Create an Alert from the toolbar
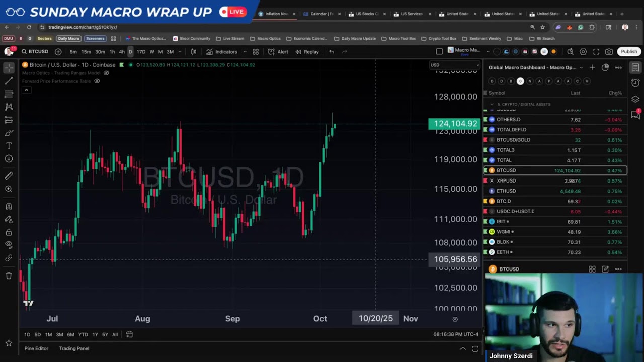The width and height of the screenshot is (644, 362). 278,52
